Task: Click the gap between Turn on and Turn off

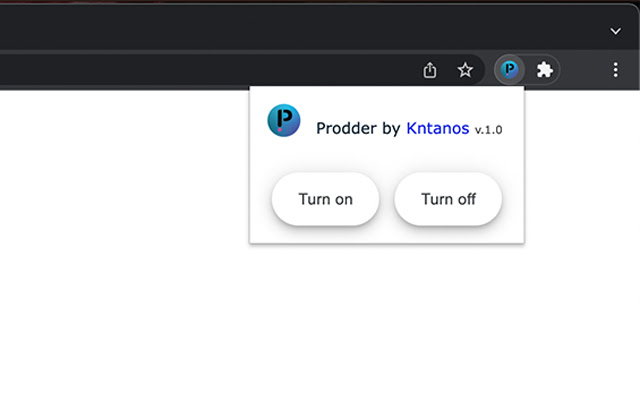Action: click(387, 199)
